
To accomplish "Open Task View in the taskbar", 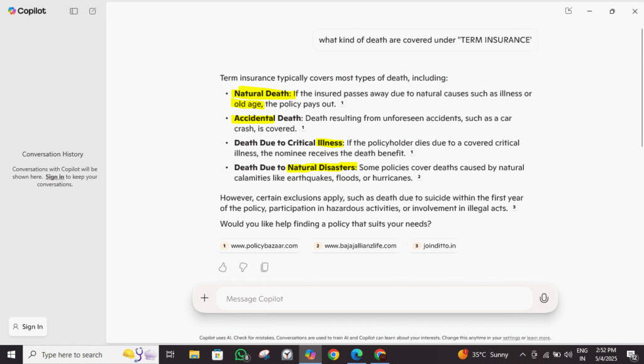I will 170,355.
